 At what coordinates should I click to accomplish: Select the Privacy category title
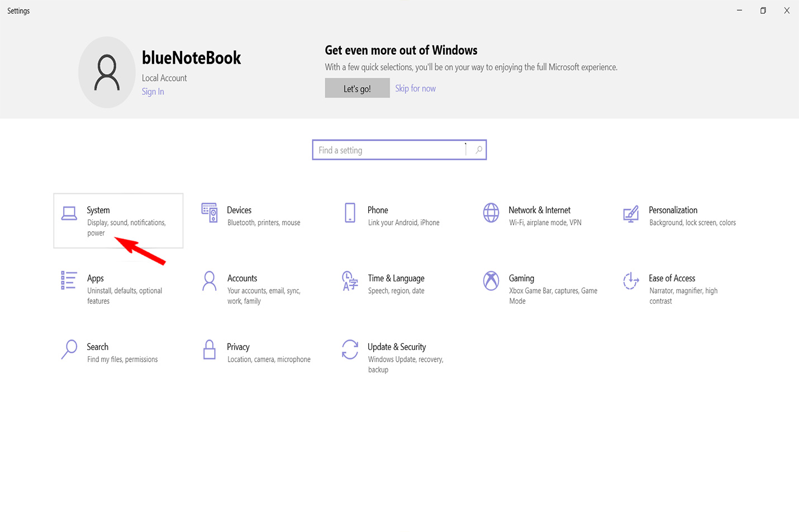[238, 347]
